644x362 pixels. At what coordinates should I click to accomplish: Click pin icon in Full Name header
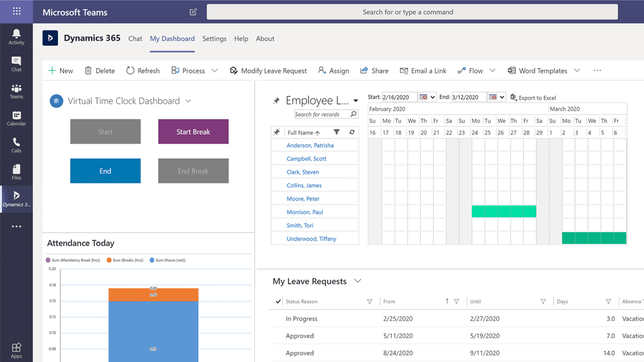point(276,132)
